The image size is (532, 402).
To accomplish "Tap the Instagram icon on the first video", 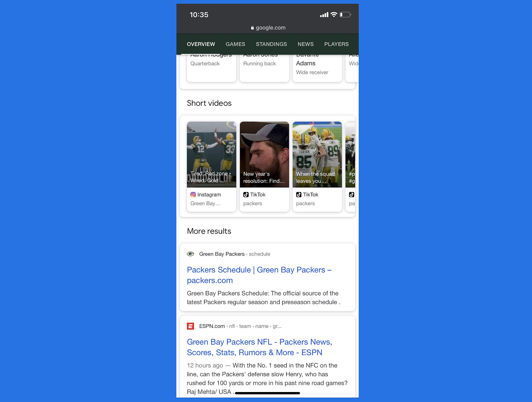I will [193, 195].
